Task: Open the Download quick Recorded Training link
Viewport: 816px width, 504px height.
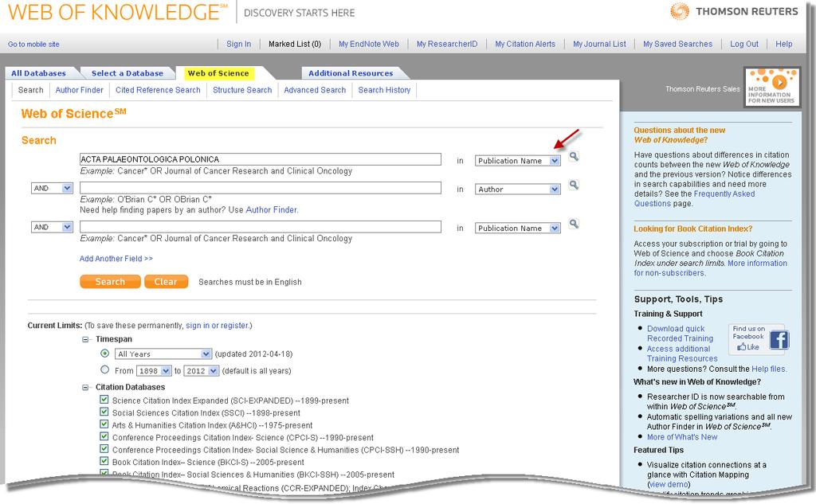Action: [x=681, y=334]
